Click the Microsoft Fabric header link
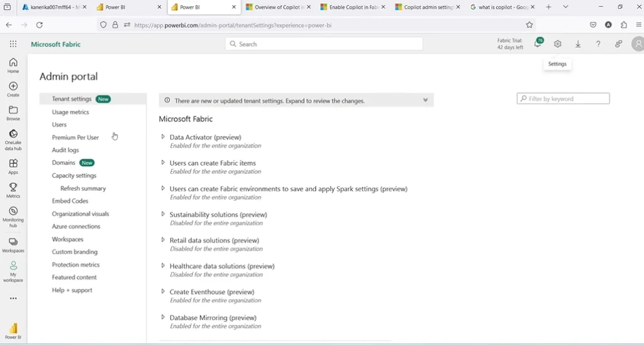The image size is (644, 345). point(56,45)
